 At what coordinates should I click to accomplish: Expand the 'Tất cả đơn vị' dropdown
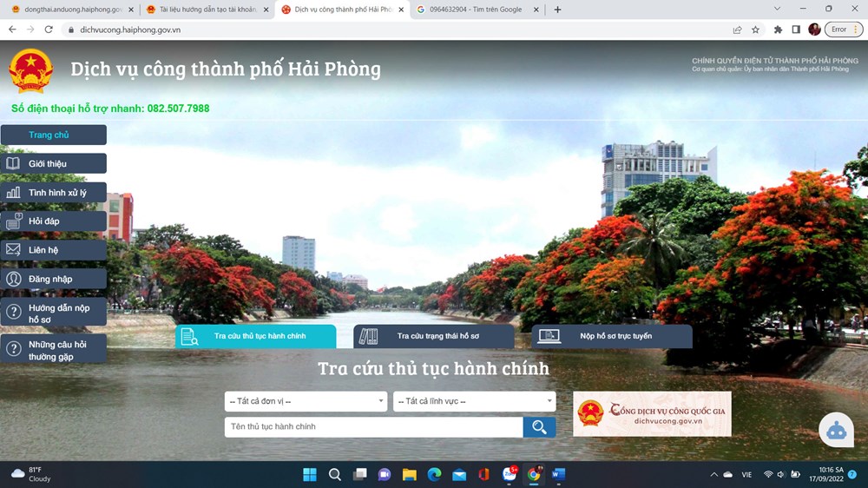[x=306, y=401]
